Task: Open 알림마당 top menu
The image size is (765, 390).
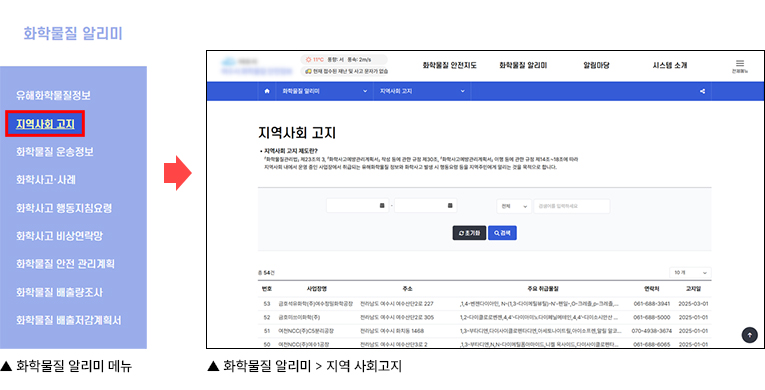Action: coord(596,65)
